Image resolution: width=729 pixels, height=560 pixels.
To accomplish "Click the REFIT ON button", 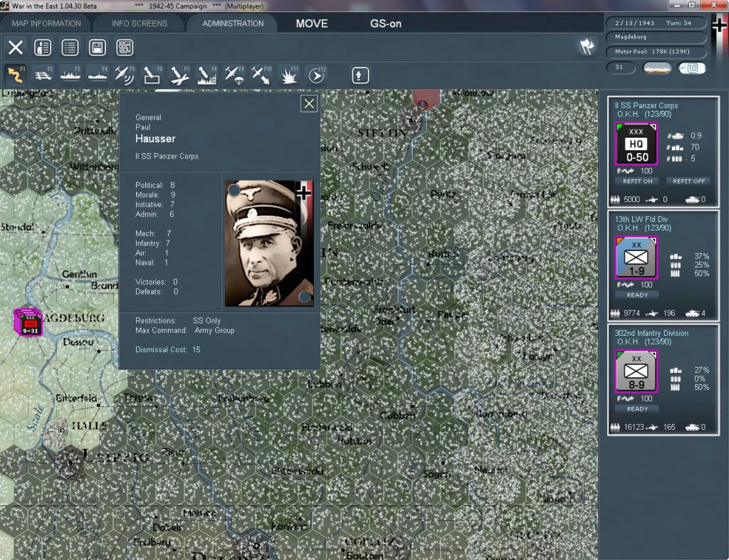I will [637, 181].
